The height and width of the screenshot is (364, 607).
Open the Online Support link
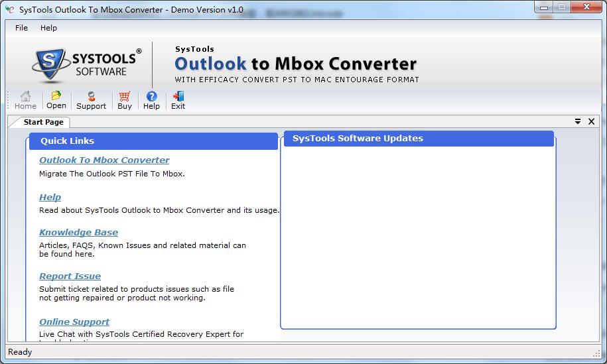pyautogui.click(x=74, y=322)
